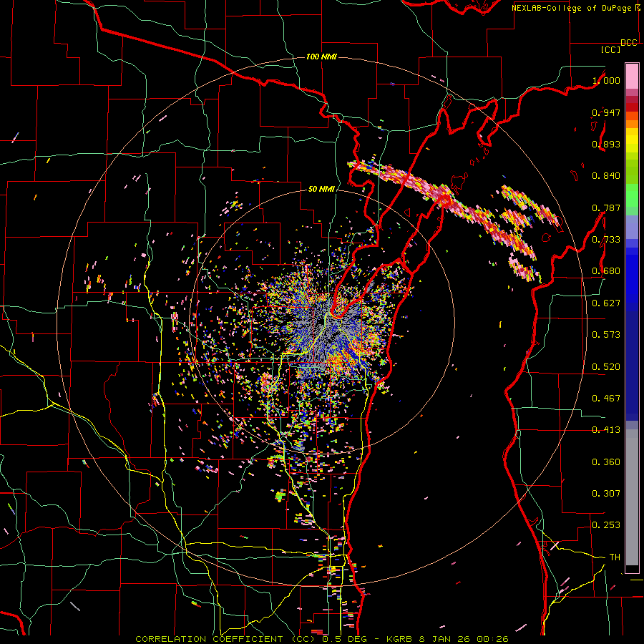The image size is (644, 644).
Task: Pick the orange swatch on the color bar
Action: (x=632, y=124)
